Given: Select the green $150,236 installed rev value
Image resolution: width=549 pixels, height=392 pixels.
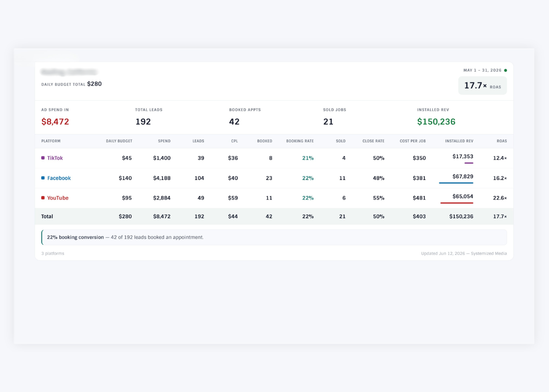Looking at the screenshot, I should (436, 122).
